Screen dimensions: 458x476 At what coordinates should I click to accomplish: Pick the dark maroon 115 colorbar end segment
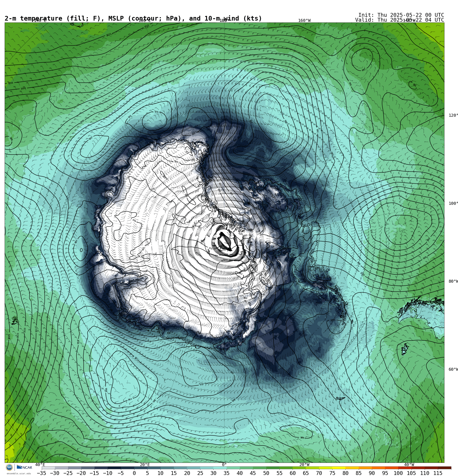[x=444, y=468]
